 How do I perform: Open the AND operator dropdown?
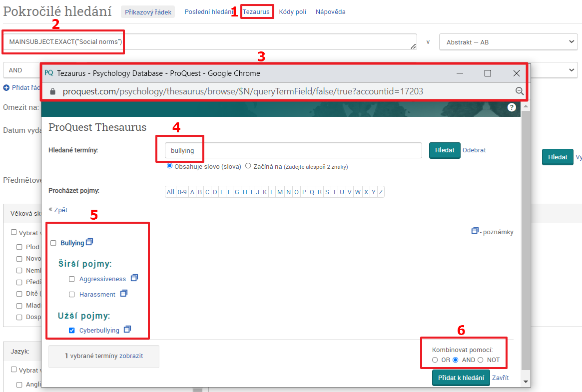[21, 70]
